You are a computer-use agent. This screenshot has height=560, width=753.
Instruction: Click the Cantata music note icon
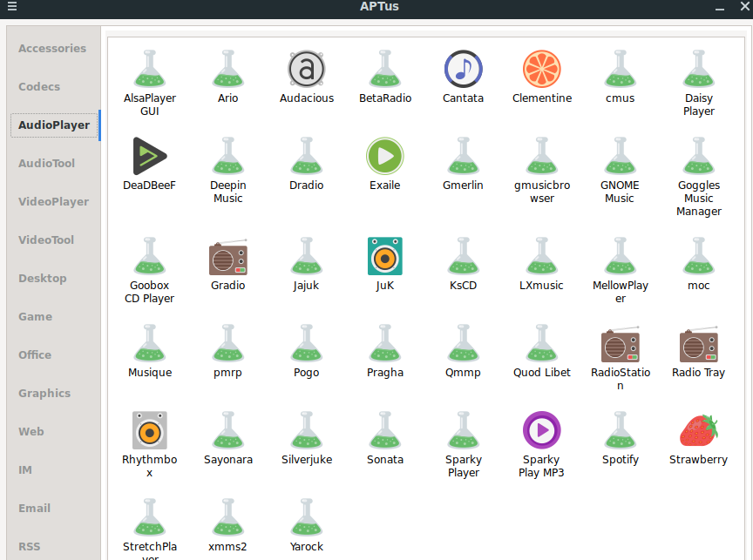point(463,69)
